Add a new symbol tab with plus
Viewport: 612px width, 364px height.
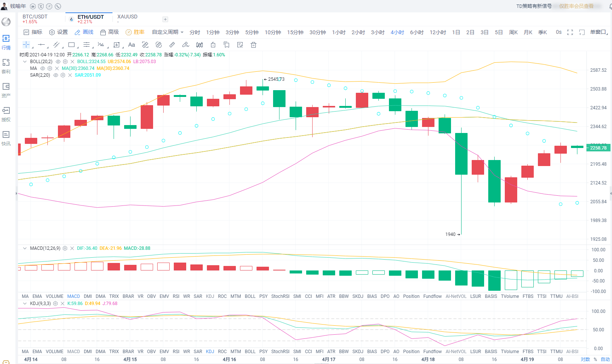point(165,19)
